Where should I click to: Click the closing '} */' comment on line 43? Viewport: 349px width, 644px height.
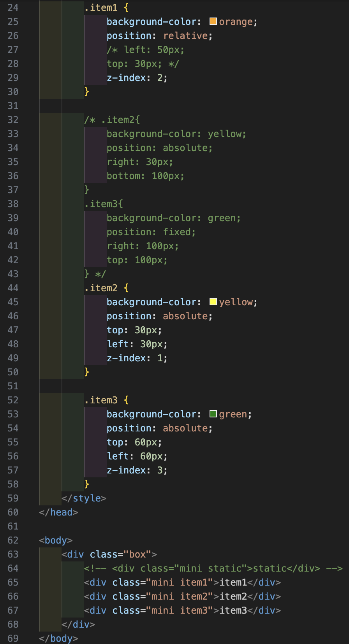pos(95,274)
